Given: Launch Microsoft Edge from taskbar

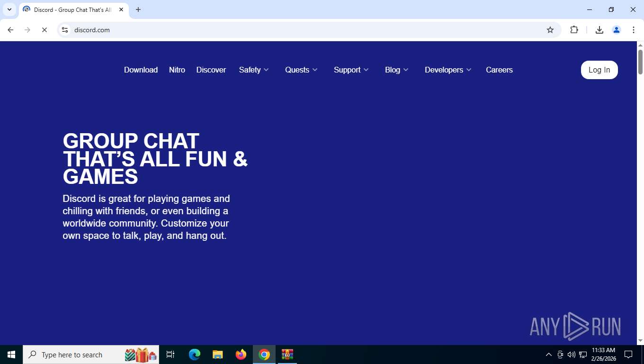Looking at the screenshot, I should click(195, 355).
